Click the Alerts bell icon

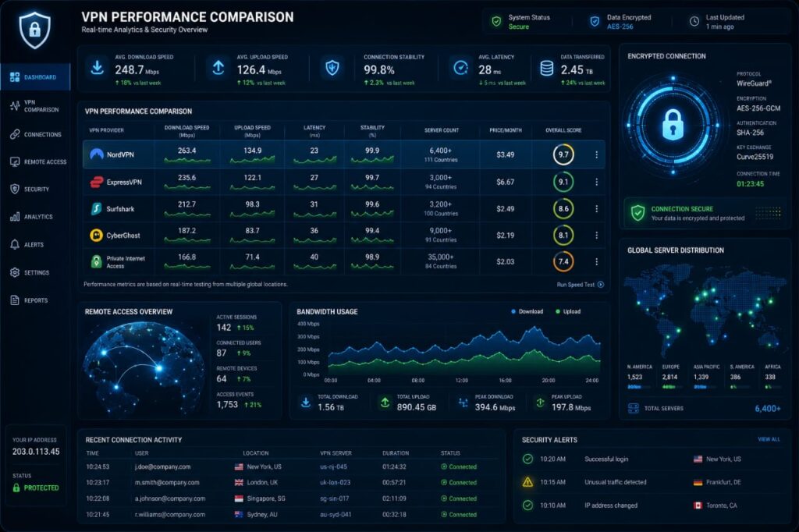tap(15, 245)
